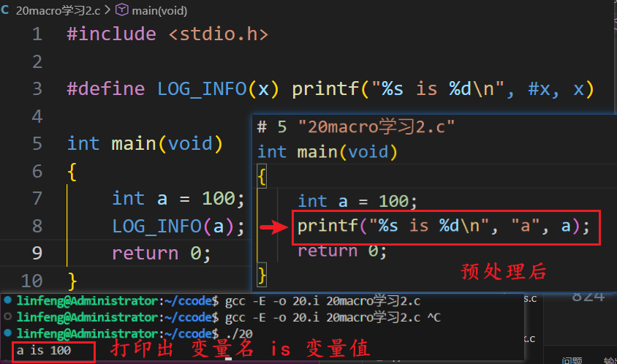Click the highlighted opening brace in preprocessed output
Viewport: 617px width, 364px height.
(x=262, y=176)
